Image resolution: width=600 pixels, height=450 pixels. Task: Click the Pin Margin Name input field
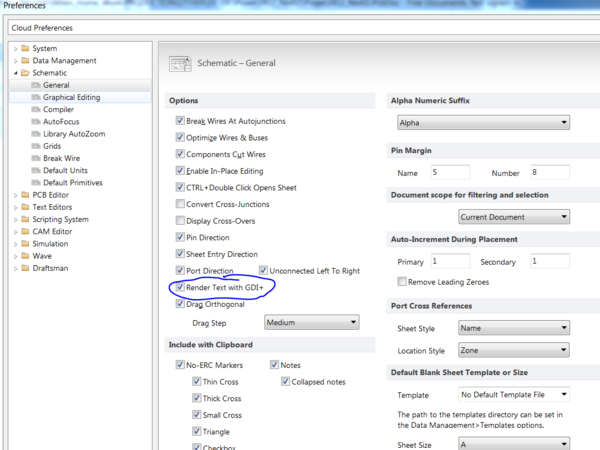pyautogui.click(x=450, y=172)
